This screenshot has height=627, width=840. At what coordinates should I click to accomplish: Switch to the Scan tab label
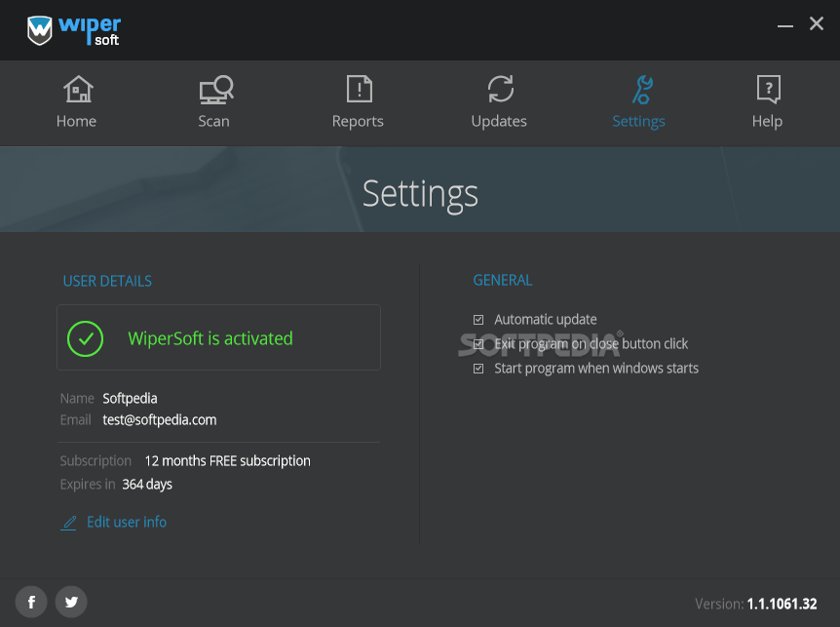tap(213, 121)
